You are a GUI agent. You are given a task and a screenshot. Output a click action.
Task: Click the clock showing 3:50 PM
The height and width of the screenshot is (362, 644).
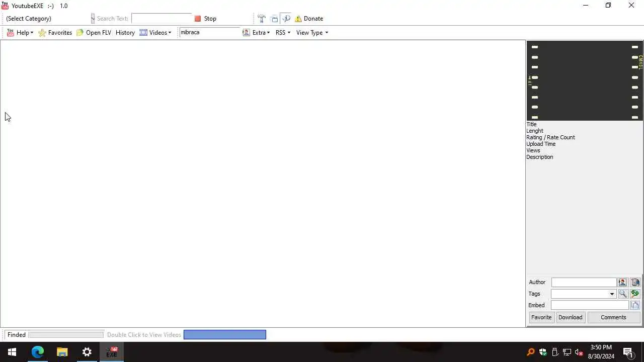click(x=601, y=347)
